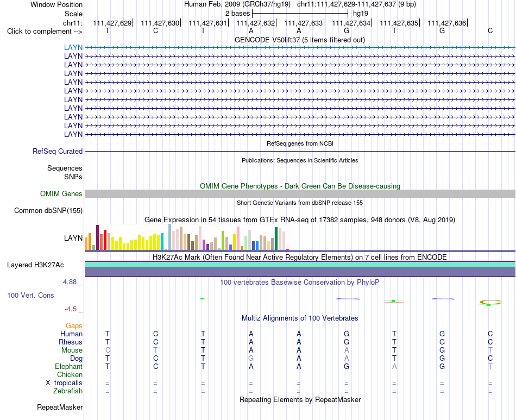Click Publications: Sequences in Scientific Articles title
Viewport: 516px width, 420px height.
[x=300, y=160]
